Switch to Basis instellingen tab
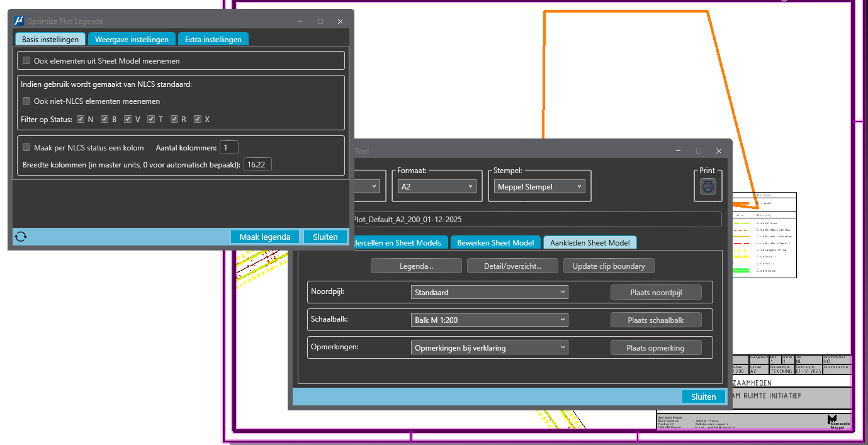 coord(50,39)
